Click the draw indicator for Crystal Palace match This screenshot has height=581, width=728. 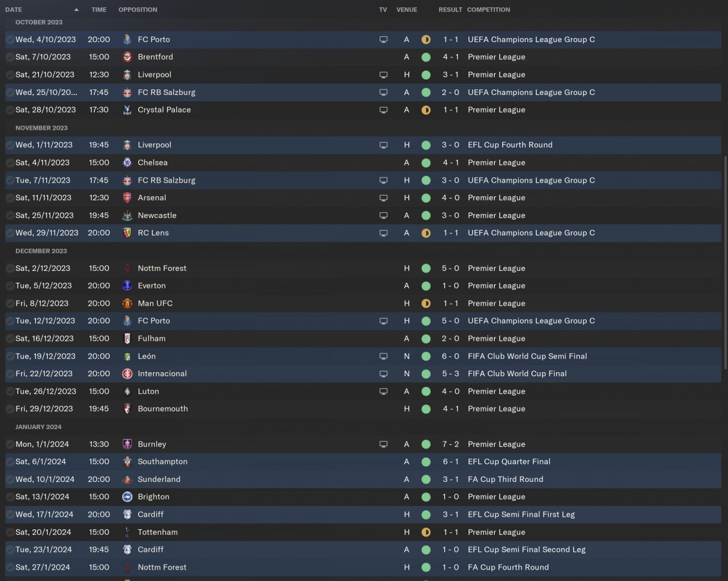[426, 110]
